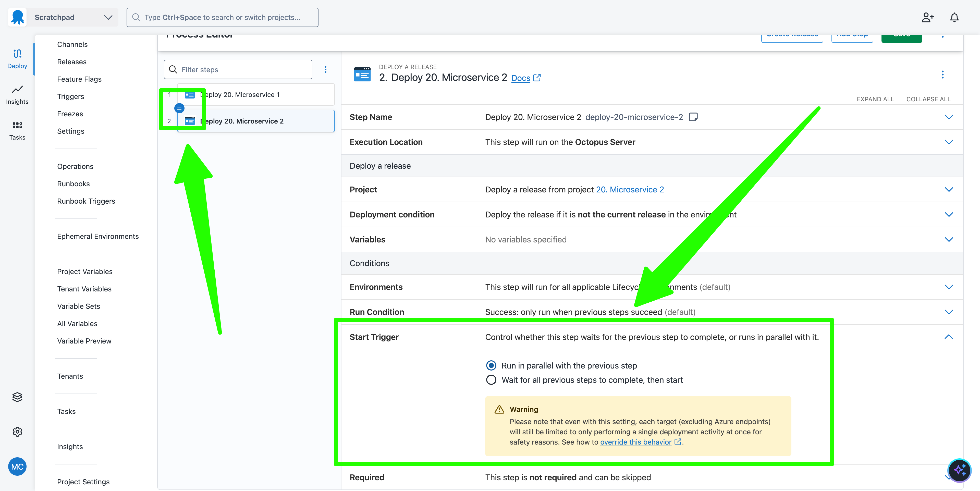This screenshot has height=491, width=980.
Task: Select step Deploy 20. Microservice 2
Action: [x=256, y=121]
